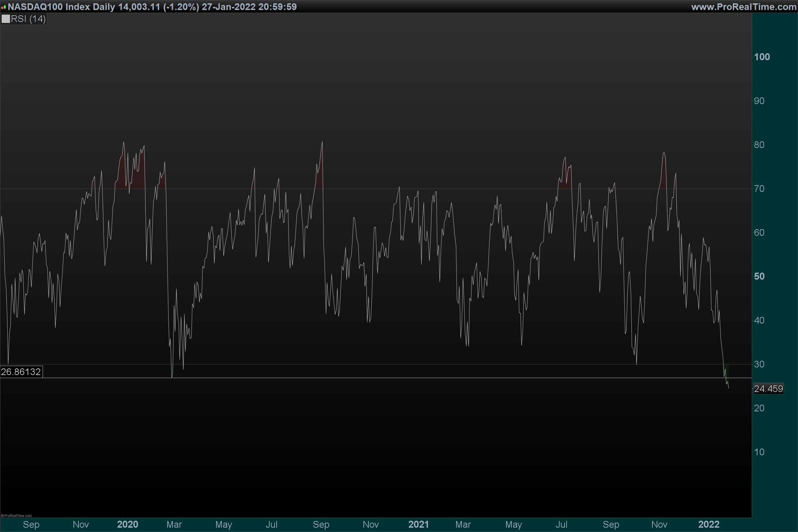
Task: Click the 30 level on the price scale
Action: click(759, 364)
